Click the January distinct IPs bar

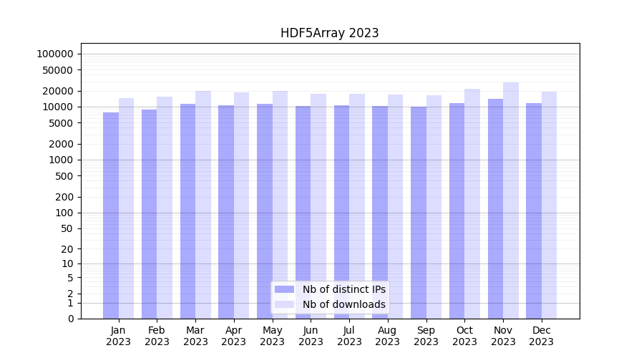(x=111, y=215)
